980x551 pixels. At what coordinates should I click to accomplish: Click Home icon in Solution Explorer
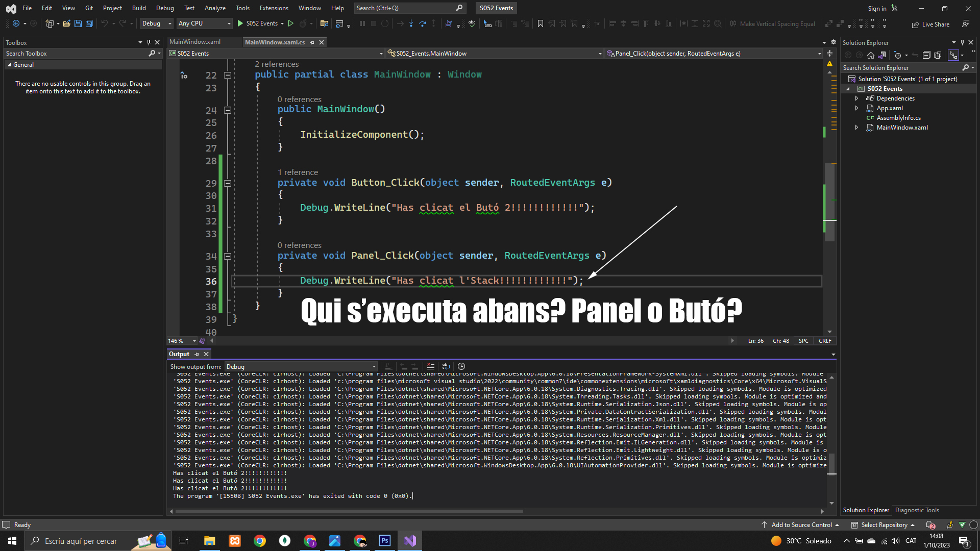pos(871,55)
